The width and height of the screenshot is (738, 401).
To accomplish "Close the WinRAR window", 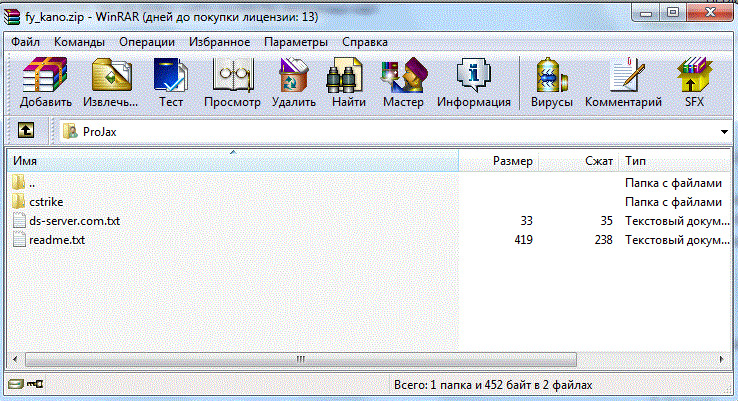I will [x=710, y=13].
